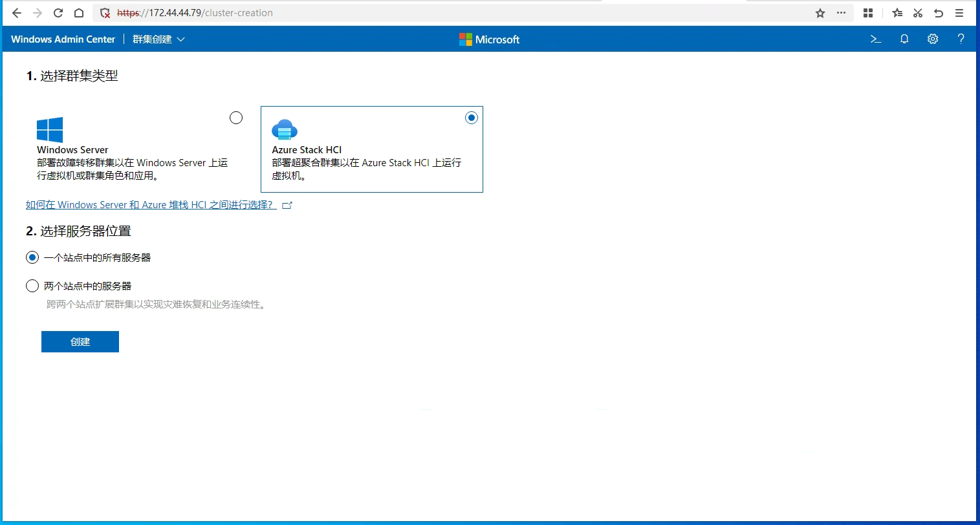The width and height of the screenshot is (980, 525).
Task: Choose 一个站点中的所有服务器 option
Action: (x=32, y=258)
